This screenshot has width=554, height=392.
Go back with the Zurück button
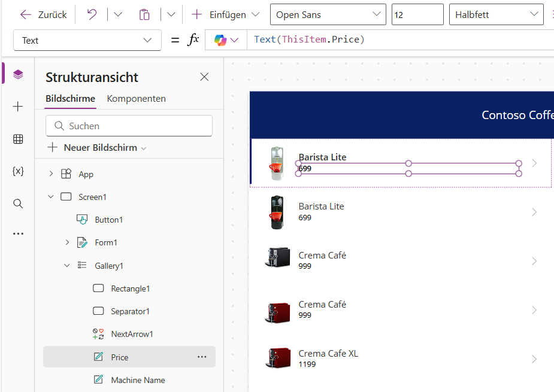tap(43, 14)
